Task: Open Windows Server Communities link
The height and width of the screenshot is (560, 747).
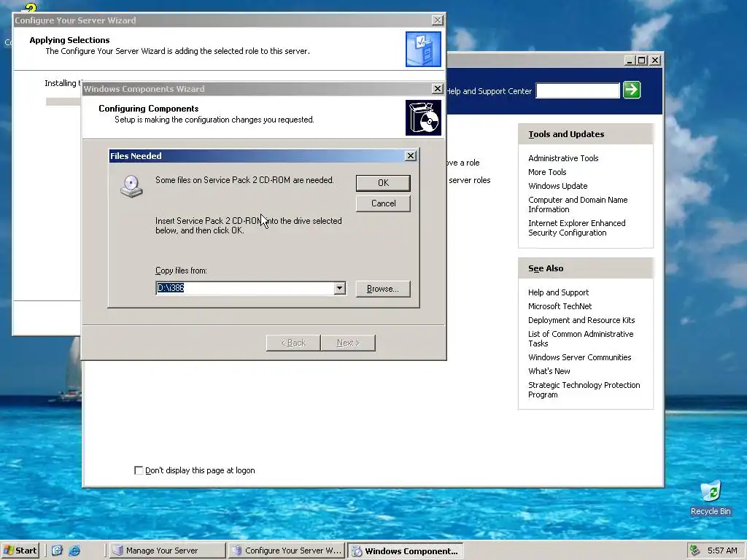Action: point(579,357)
